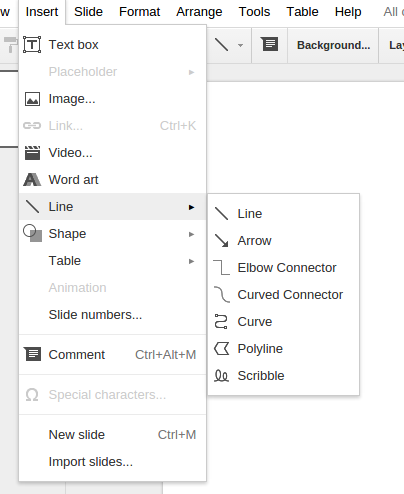Viewport: 404px width, 494px height.
Task: Pick the Video clapperboard icon
Action: tap(32, 153)
